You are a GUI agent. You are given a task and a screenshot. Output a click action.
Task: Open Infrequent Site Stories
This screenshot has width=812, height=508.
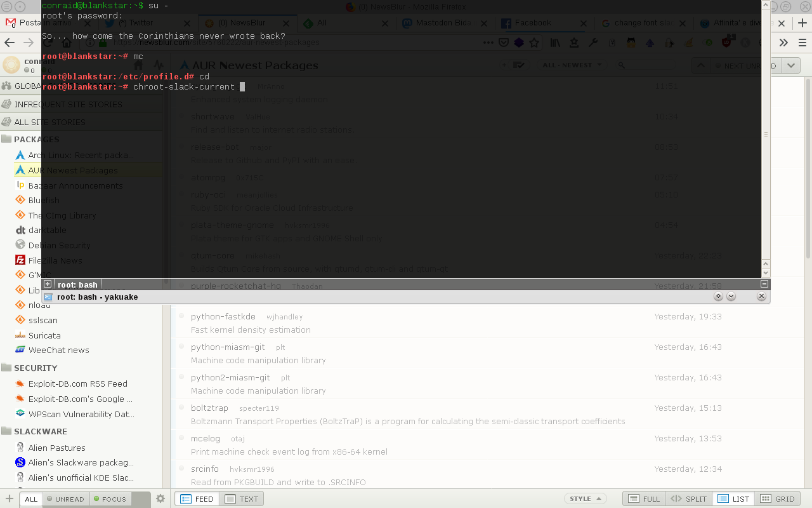point(81,104)
